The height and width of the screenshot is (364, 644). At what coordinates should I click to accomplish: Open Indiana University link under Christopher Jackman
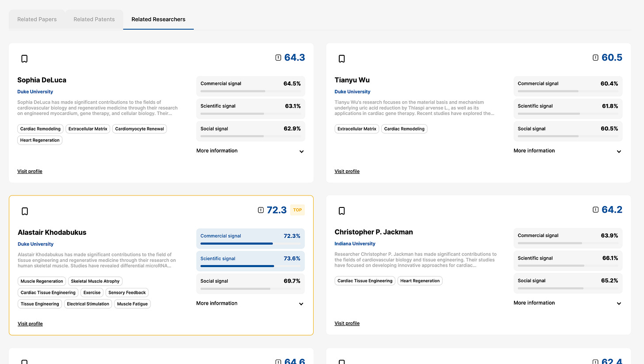click(355, 244)
